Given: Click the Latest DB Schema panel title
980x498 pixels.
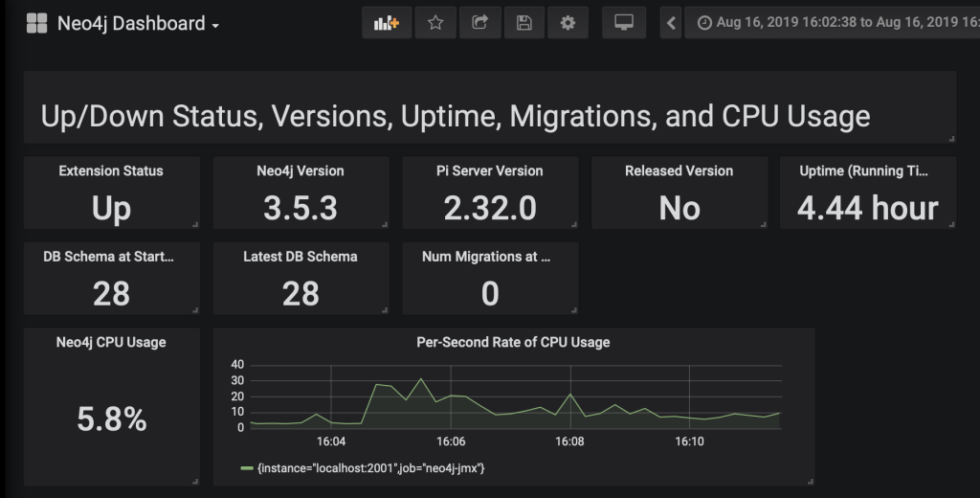Looking at the screenshot, I should coord(301,256).
